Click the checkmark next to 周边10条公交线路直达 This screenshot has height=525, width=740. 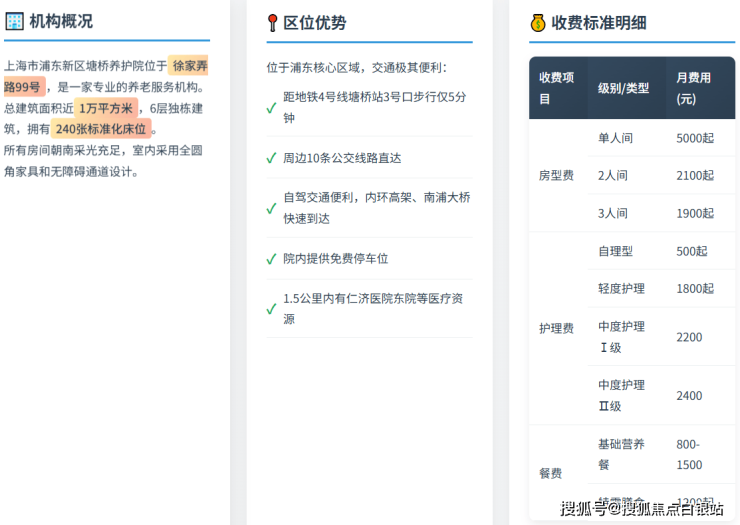[271, 158]
